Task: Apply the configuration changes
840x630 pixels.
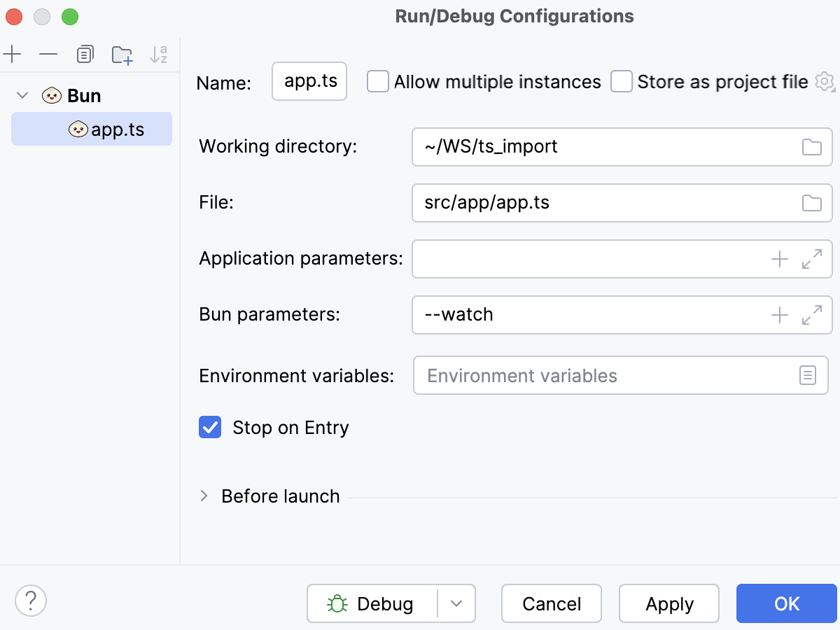Action: [668, 603]
